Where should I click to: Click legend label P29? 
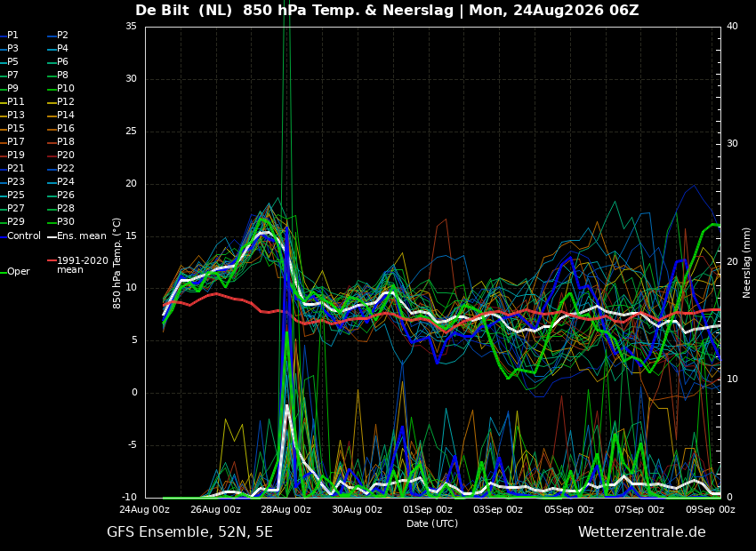click(15, 221)
